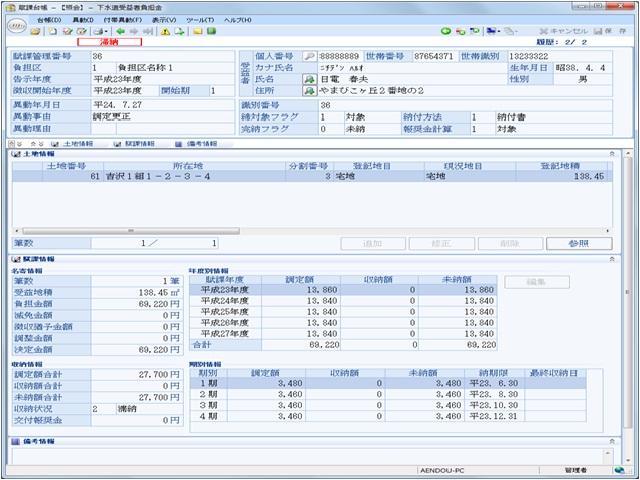Click the yellow warning triangle toolbar icon
This screenshot has height=480, width=640.
point(165,32)
